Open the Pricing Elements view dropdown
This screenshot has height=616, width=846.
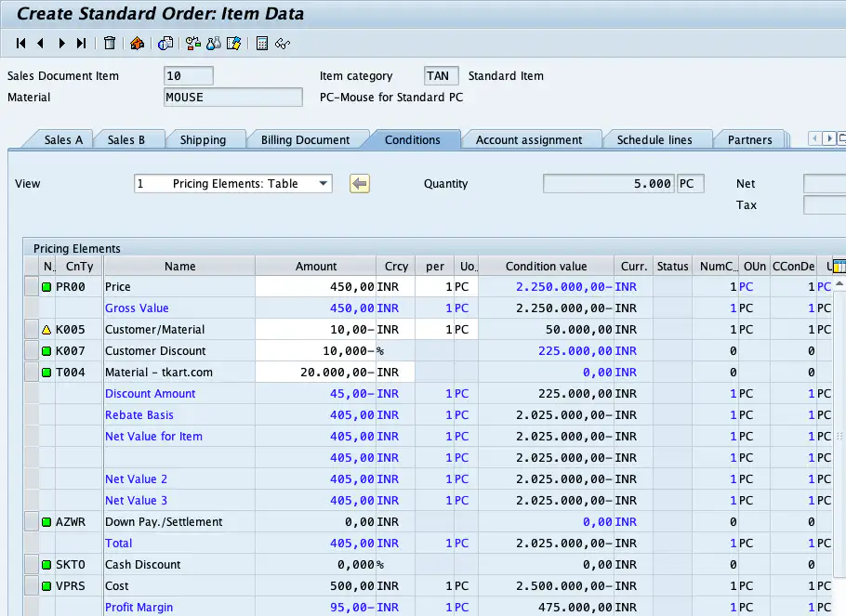pyautogui.click(x=324, y=184)
